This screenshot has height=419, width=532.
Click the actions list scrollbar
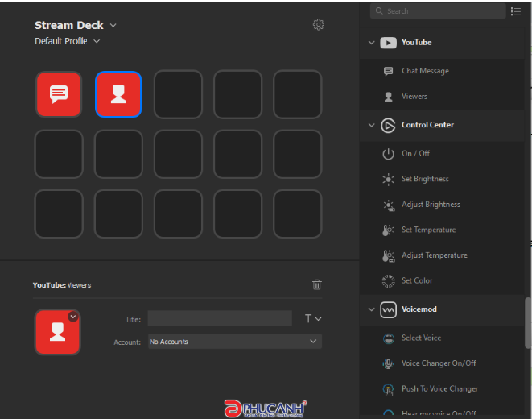pyautogui.click(x=528, y=322)
